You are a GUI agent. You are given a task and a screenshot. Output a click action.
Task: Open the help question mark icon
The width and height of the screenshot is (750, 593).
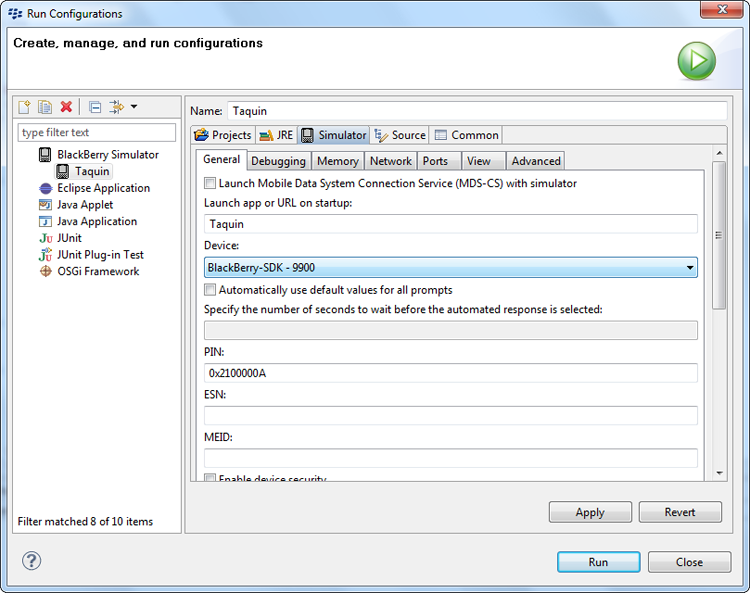pos(32,561)
